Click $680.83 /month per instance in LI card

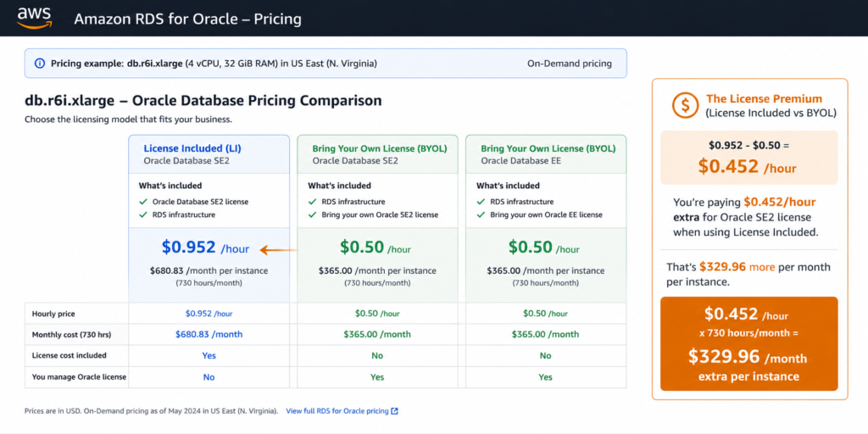point(209,271)
